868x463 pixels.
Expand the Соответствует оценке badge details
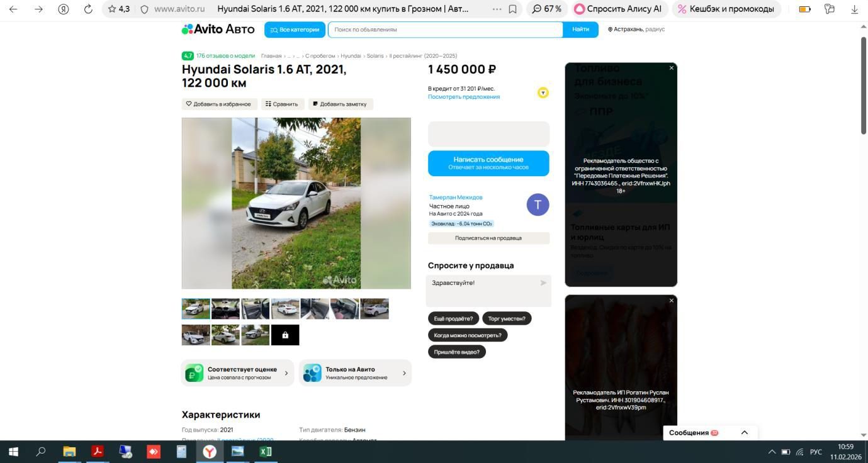237,373
